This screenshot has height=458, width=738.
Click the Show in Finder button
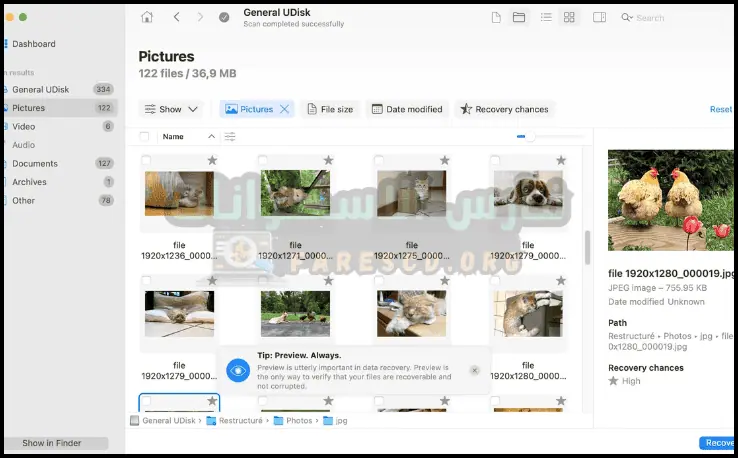(52, 443)
